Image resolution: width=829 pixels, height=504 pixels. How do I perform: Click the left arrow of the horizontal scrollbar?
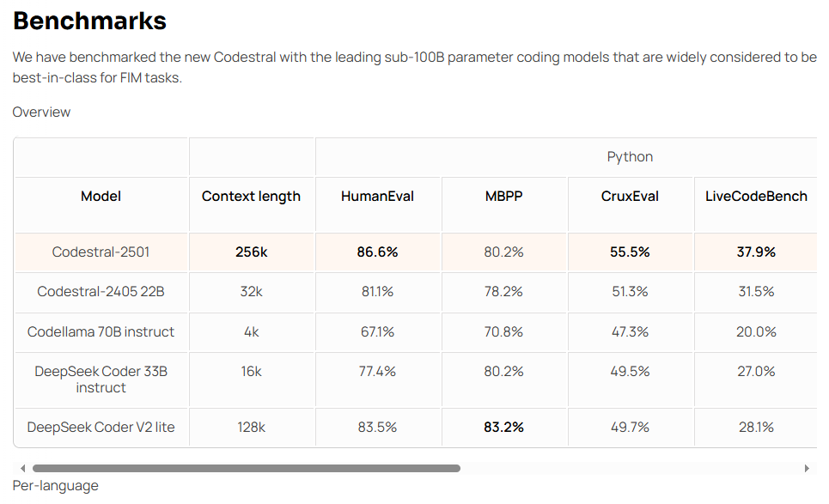22,469
